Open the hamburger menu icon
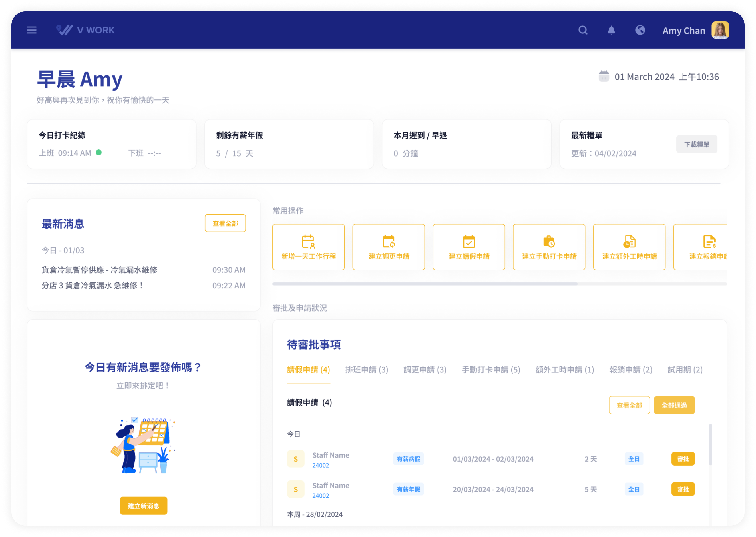 click(32, 30)
